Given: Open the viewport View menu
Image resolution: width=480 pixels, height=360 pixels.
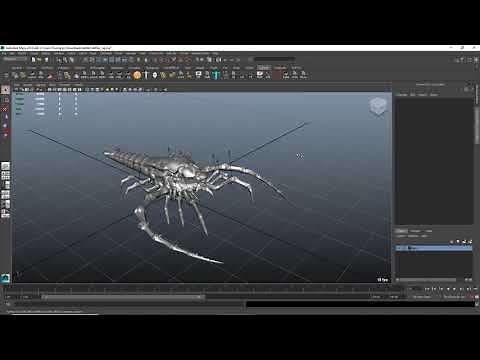Looking at the screenshot, I should click(x=17, y=85).
